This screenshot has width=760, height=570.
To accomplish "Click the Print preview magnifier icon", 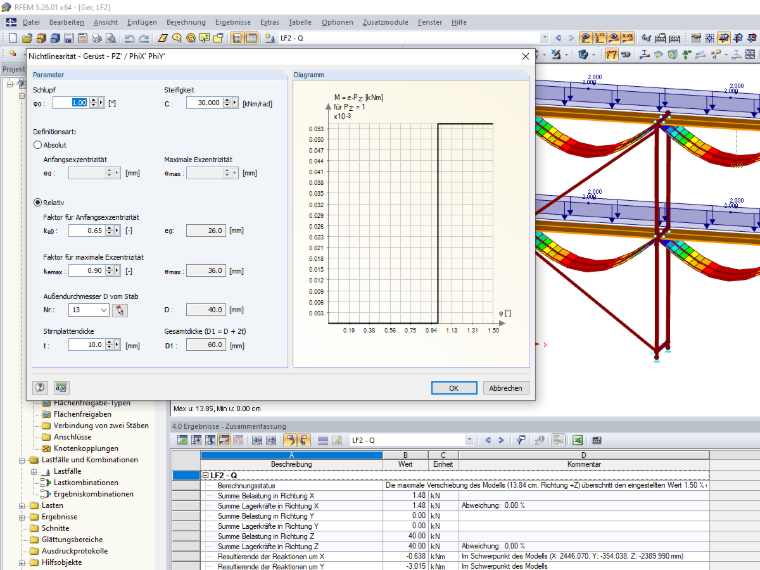I will tap(111, 38).
